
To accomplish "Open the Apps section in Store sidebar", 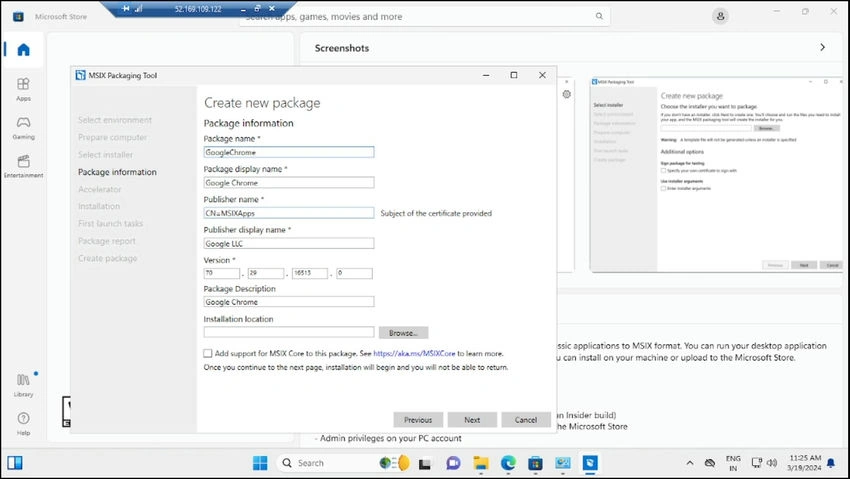I will [23, 89].
